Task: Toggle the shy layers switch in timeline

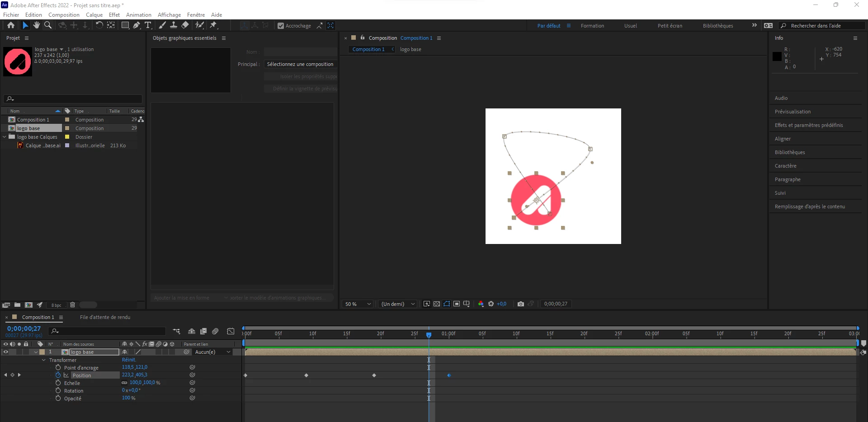Action: tap(192, 331)
